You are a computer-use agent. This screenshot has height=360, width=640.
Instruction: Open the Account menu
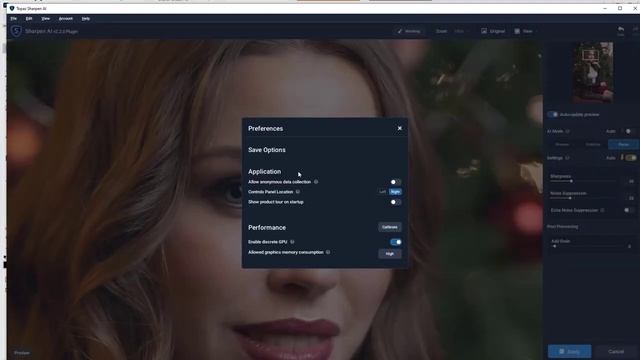(x=66, y=19)
